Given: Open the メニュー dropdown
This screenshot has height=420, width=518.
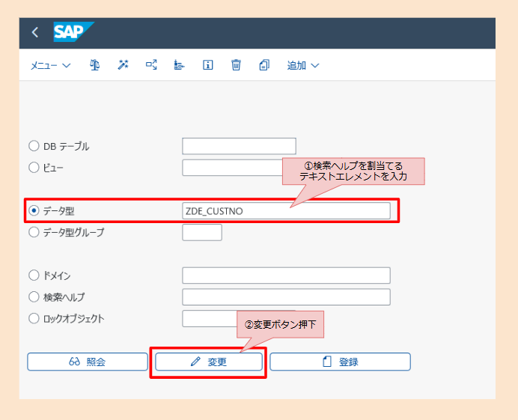Looking at the screenshot, I should [x=50, y=65].
